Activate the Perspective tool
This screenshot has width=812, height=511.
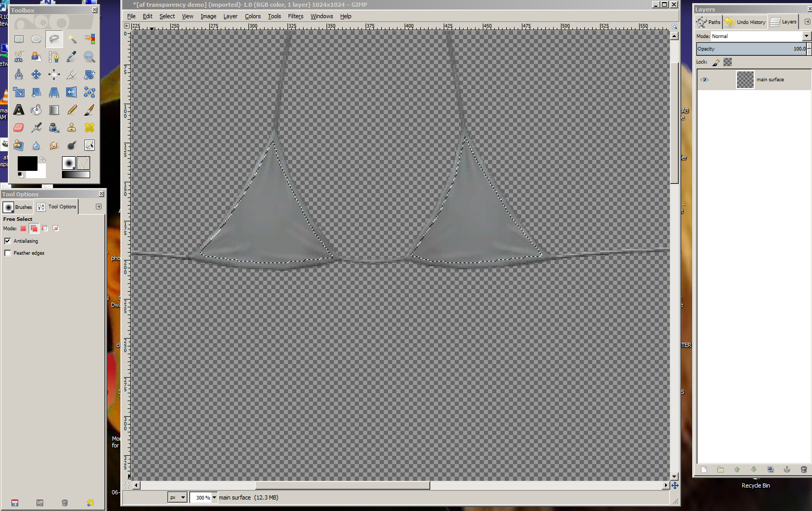click(54, 92)
